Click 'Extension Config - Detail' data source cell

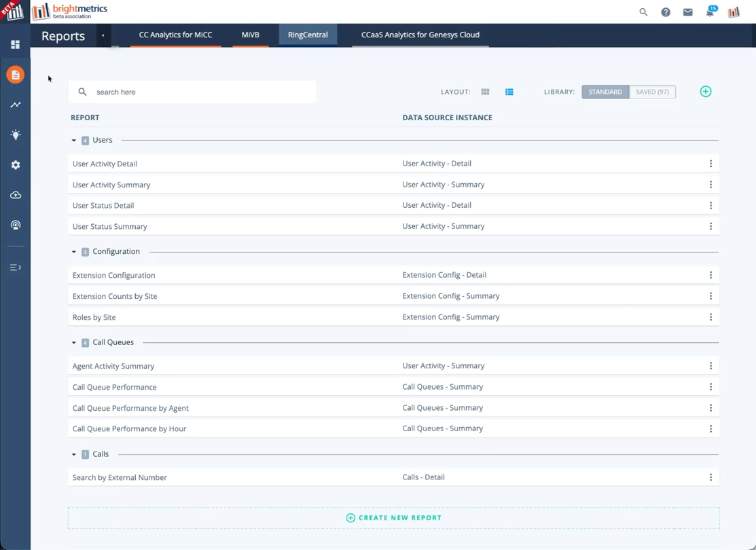[x=444, y=275]
